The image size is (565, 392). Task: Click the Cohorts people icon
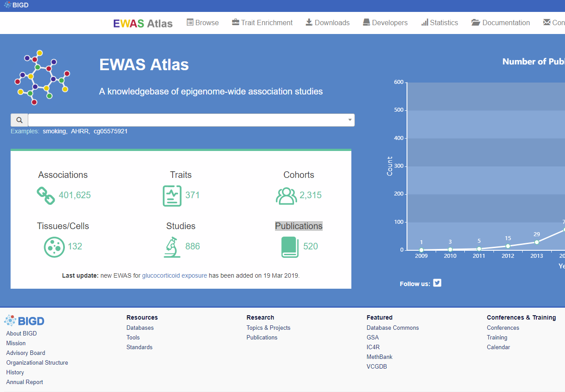pos(286,196)
